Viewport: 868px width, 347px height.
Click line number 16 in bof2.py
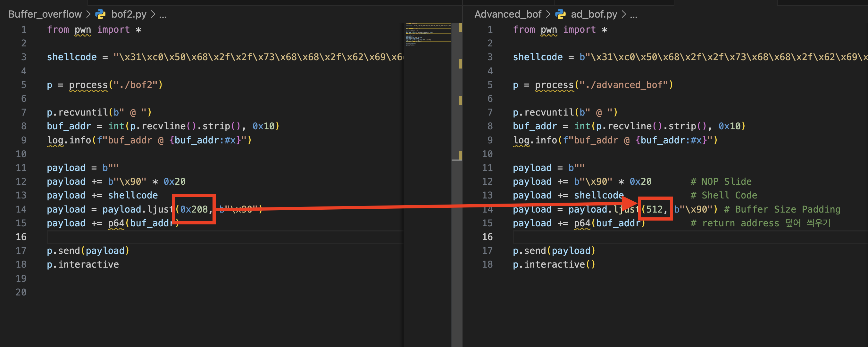tap(21, 237)
